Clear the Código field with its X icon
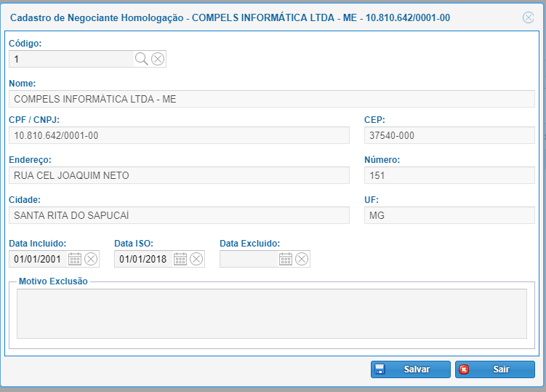 tap(158, 59)
